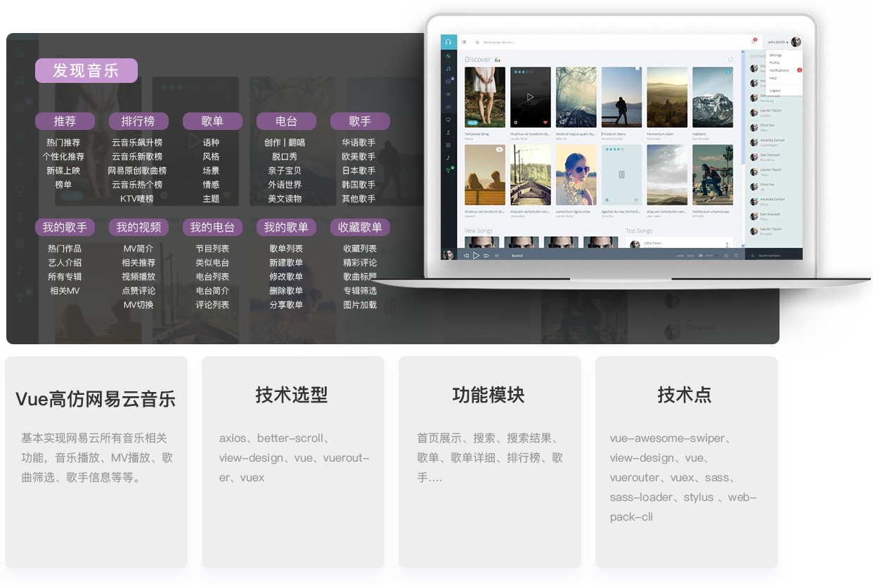Screen dimensions: 873x588
Task: Click the monitor icon in the sidebar
Action: point(448,119)
